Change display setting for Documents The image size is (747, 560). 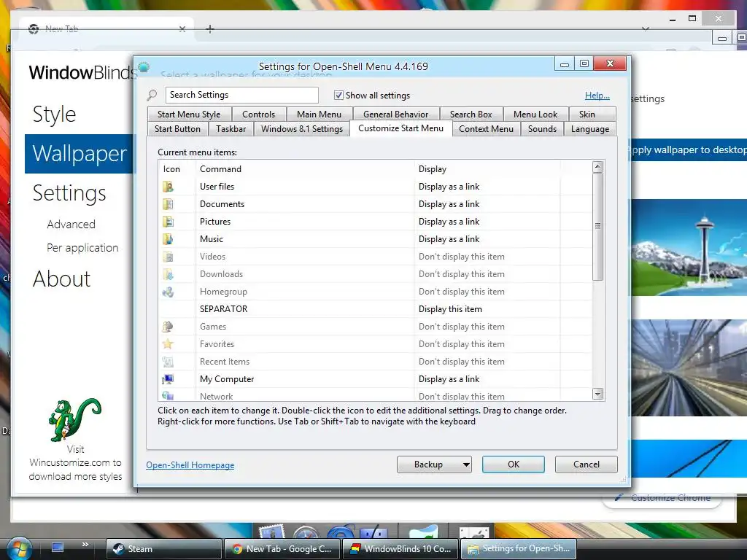click(x=449, y=204)
